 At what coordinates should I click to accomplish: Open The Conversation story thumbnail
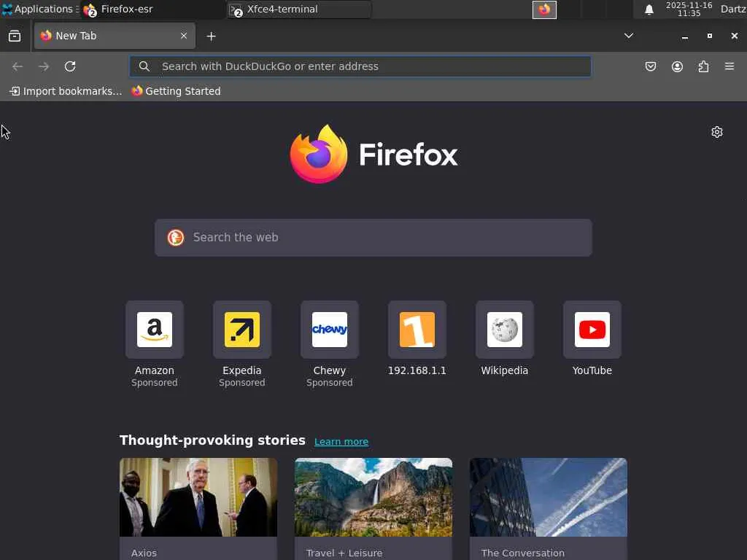tap(549, 497)
